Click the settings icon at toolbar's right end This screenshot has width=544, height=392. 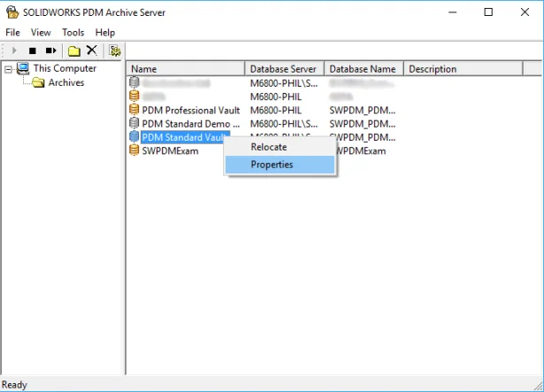pos(115,50)
